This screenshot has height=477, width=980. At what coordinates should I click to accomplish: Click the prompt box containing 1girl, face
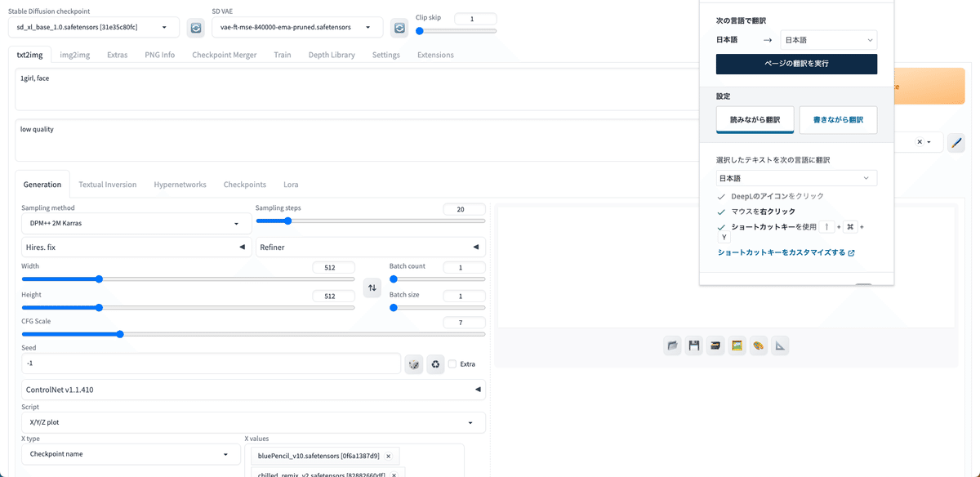point(355,90)
